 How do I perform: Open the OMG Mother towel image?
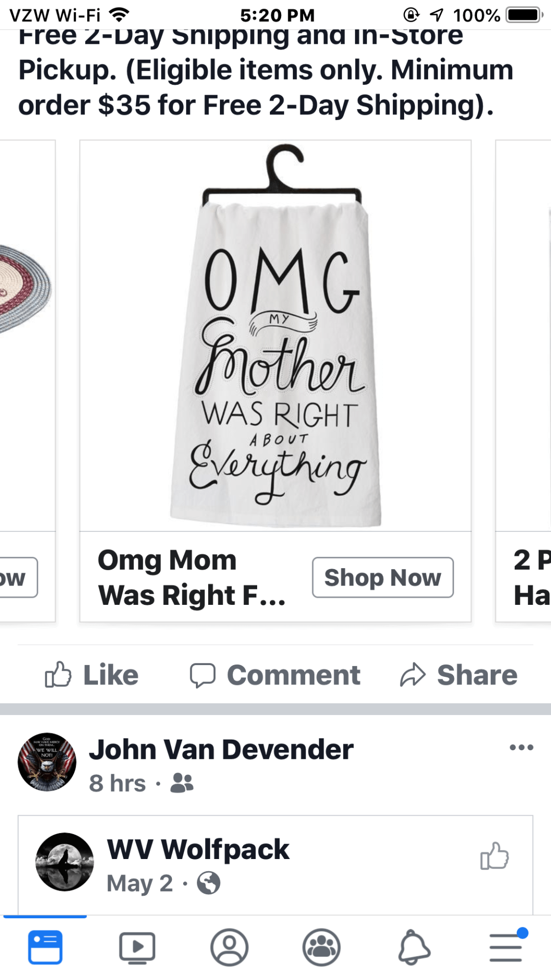[275, 336]
